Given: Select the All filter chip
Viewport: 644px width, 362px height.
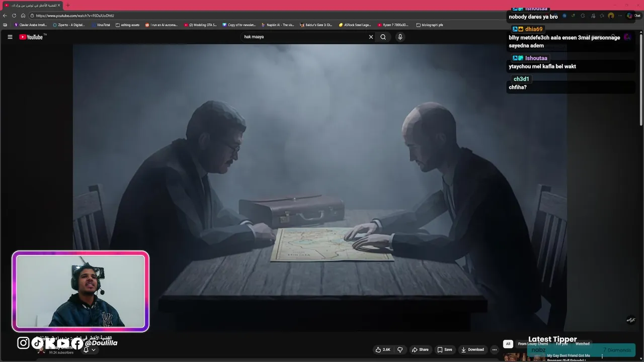Looking at the screenshot, I should (508, 344).
